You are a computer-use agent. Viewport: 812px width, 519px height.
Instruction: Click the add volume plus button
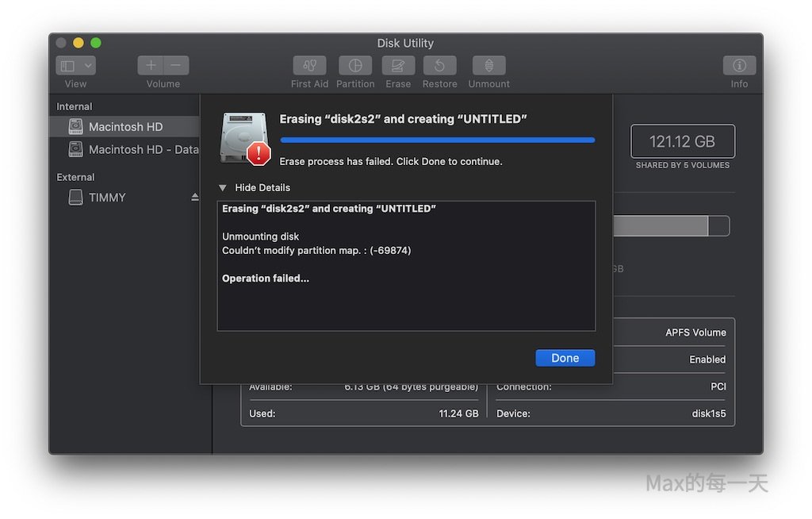coord(151,66)
